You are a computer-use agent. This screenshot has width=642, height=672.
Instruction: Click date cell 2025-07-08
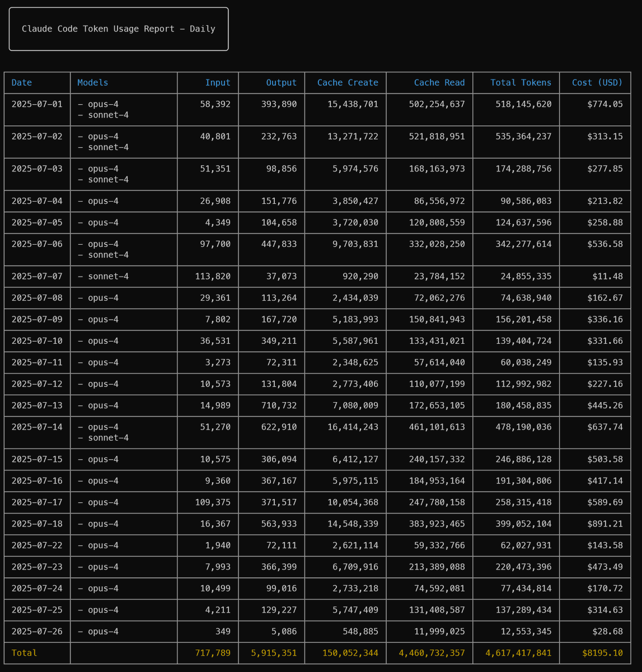[x=37, y=298]
